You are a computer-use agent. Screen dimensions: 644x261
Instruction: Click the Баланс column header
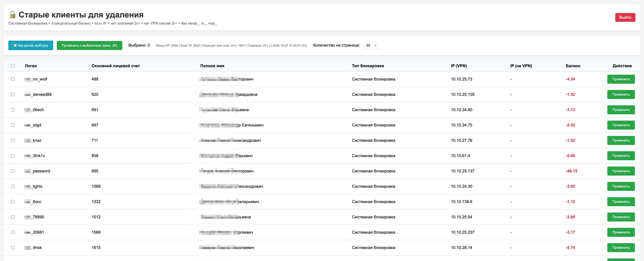click(573, 66)
